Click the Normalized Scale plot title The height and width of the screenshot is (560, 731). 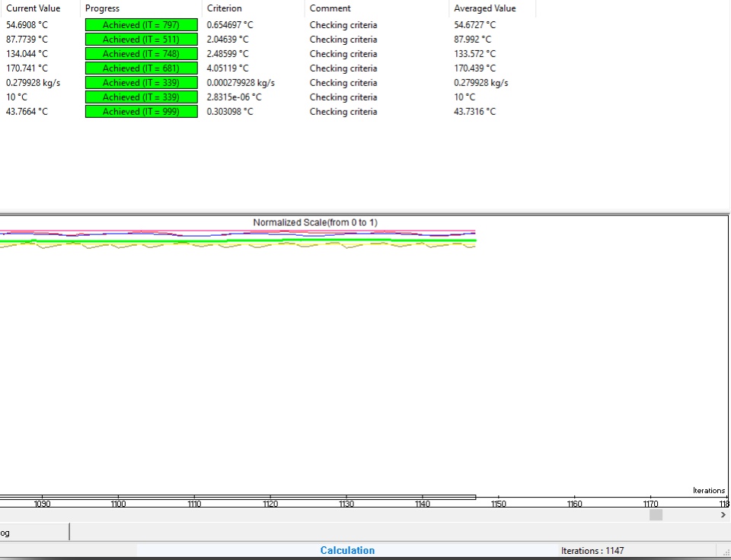pos(315,222)
